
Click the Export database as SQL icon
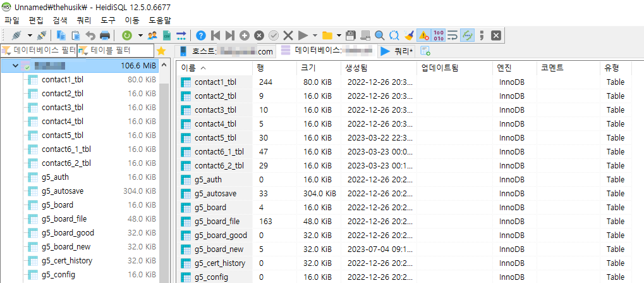181,35
